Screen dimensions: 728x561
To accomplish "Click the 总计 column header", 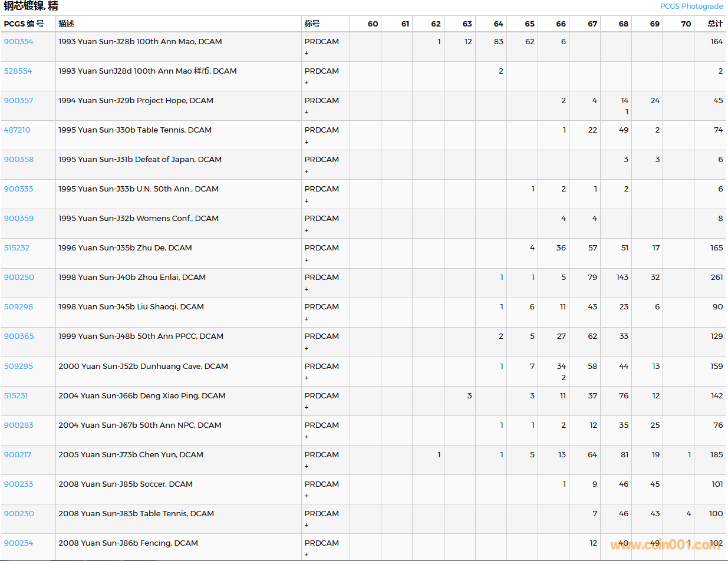I will click(x=715, y=24).
